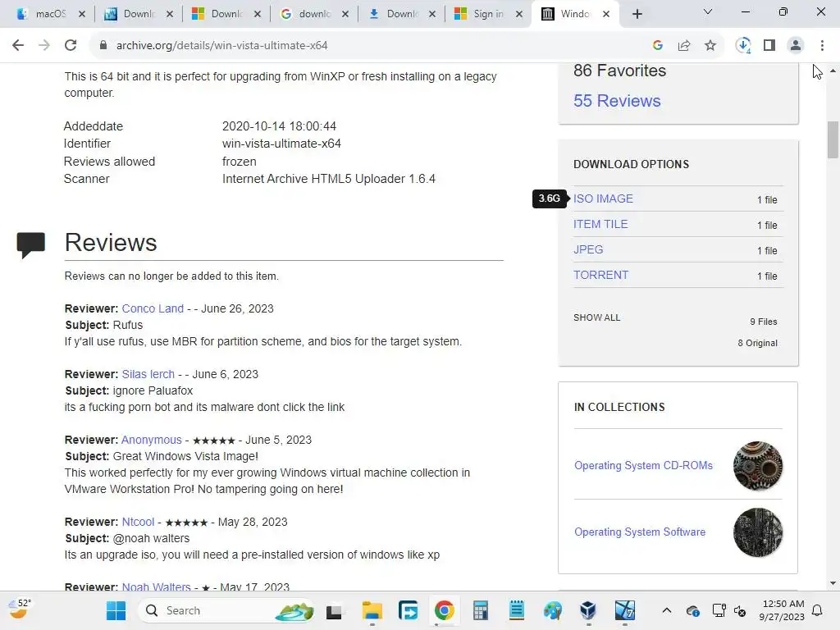This screenshot has width=840, height=630.
Task: Reload the archive.org page
Action: [71, 46]
